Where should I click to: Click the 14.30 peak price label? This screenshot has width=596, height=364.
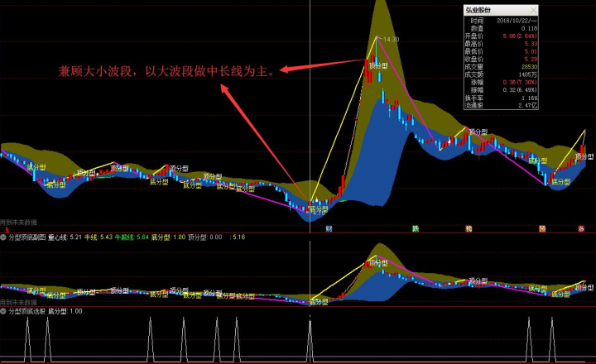391,39
